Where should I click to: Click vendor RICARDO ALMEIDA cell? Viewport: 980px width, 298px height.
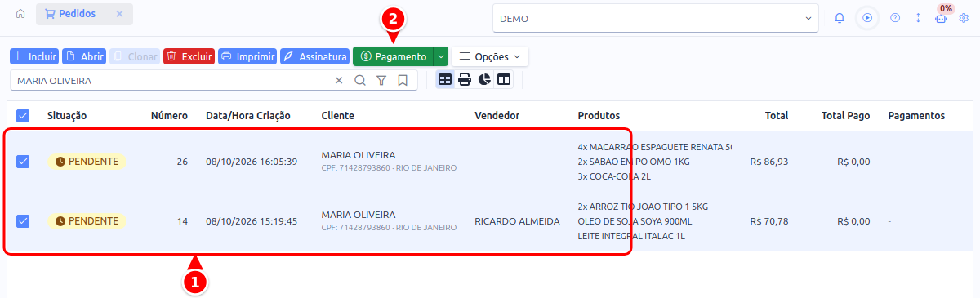pos(517,221)
